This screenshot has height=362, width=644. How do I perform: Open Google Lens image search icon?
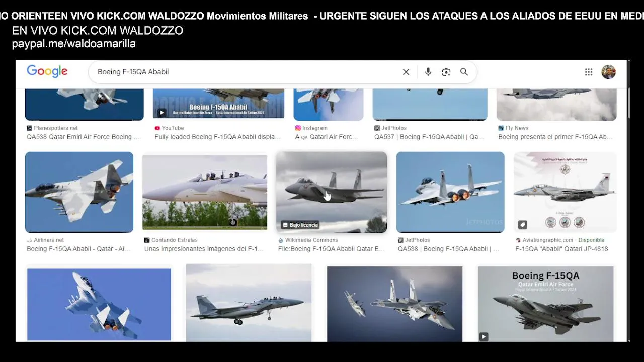446,72
